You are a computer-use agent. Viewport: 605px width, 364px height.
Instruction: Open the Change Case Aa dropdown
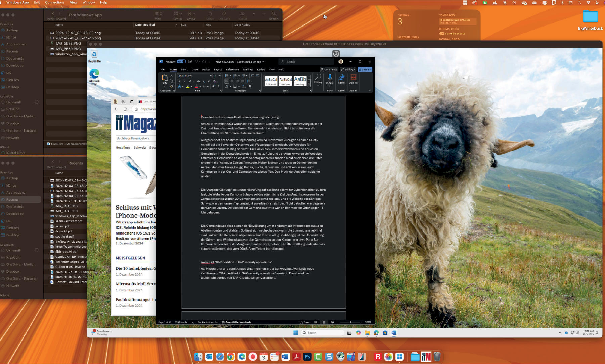(206, 86)
